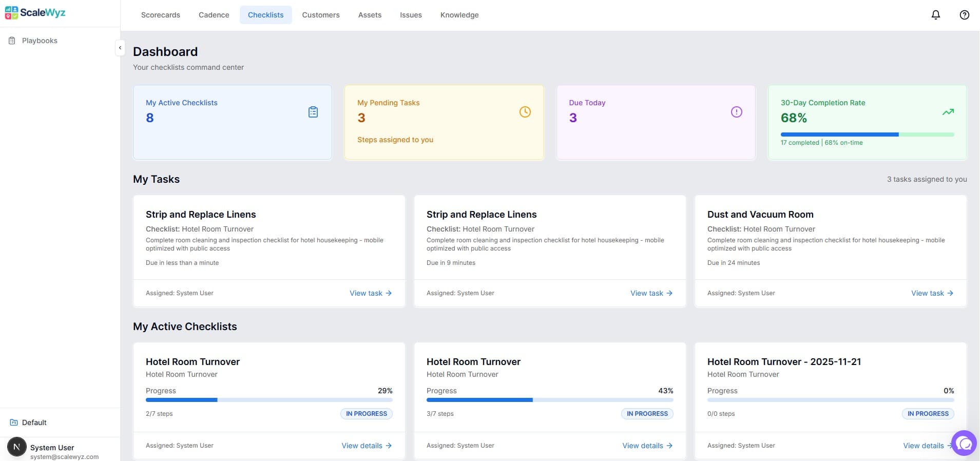Click the 43% checklist progress bar
980x461 pixels.
pos(550,400)
